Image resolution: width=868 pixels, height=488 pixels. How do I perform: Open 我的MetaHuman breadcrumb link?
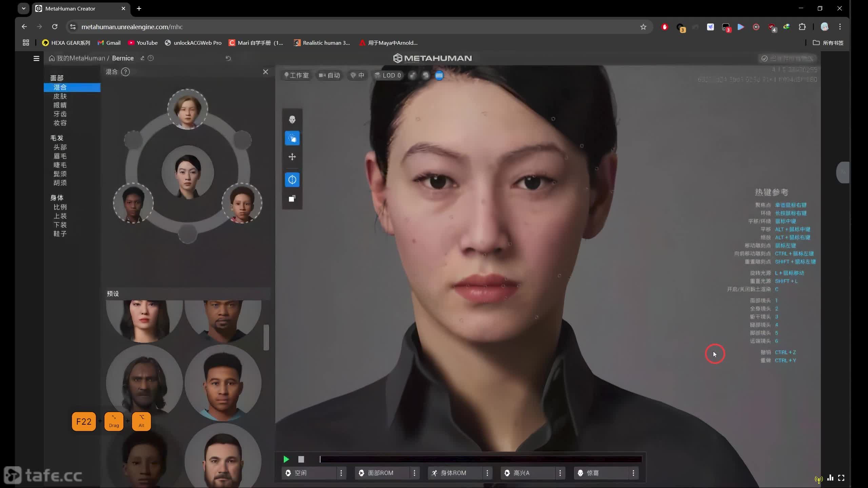tap(81, 58)
